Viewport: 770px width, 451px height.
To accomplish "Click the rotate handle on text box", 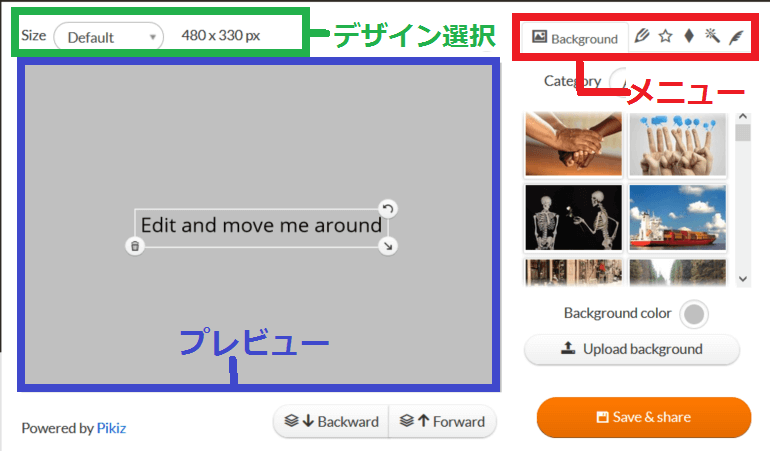I will (388, 209).
